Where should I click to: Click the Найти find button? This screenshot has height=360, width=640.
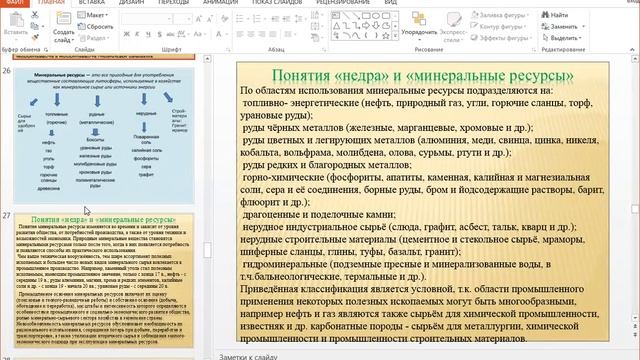point(555,15)
